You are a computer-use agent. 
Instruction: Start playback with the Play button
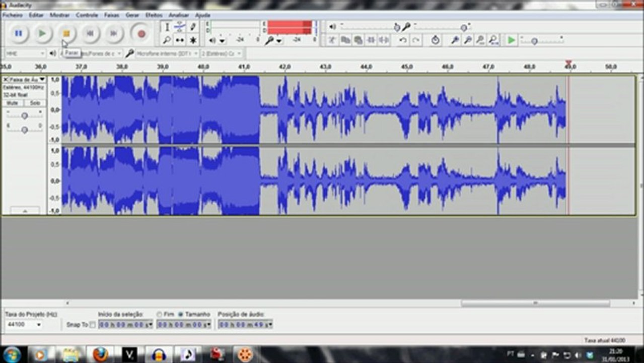click(42, 33)
